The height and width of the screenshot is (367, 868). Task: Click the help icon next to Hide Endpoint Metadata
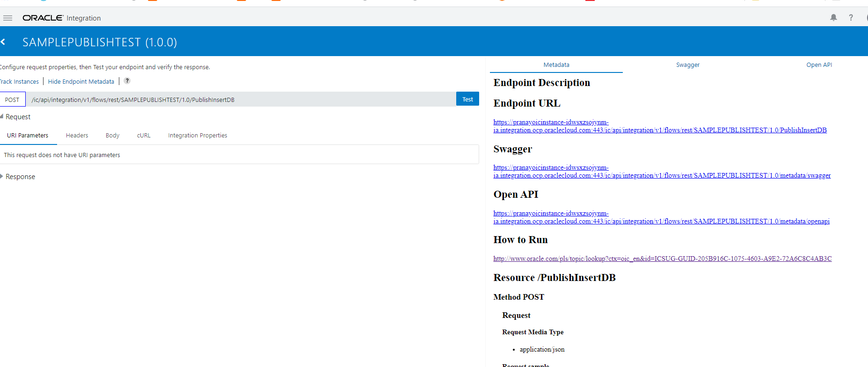pyautogui.click(x=127, y=81)
